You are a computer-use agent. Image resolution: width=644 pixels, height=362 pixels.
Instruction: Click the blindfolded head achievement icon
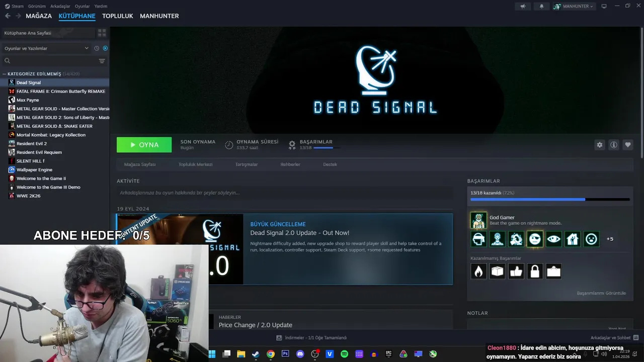point(478,239)
